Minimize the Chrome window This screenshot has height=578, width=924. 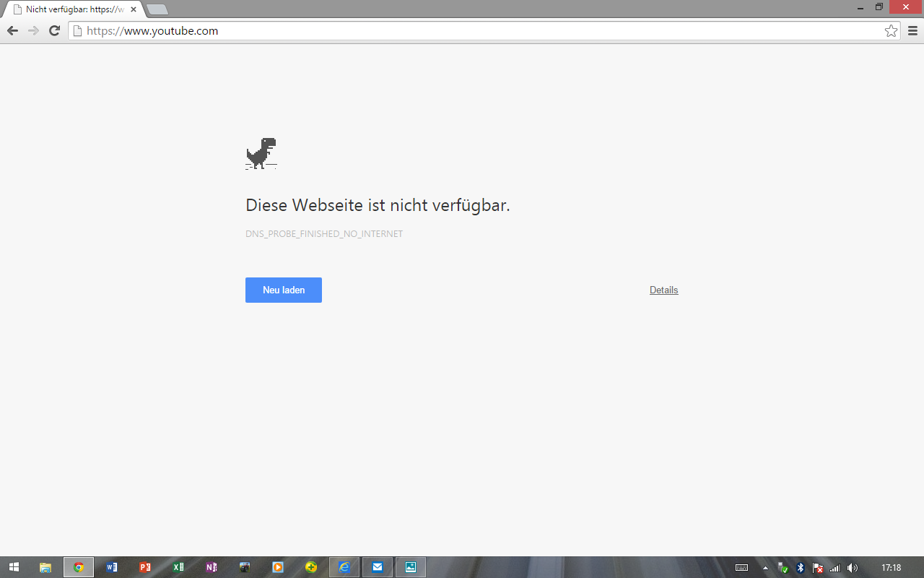pos(860,7)
